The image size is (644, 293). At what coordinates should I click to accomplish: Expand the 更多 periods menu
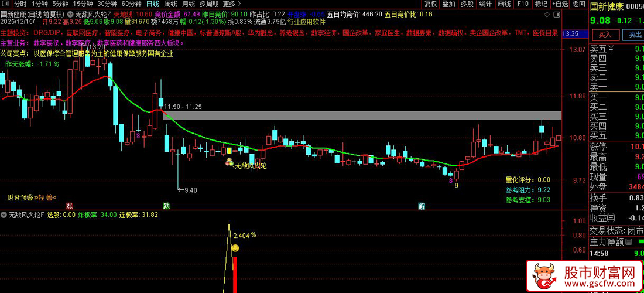(x=231, y=4)
